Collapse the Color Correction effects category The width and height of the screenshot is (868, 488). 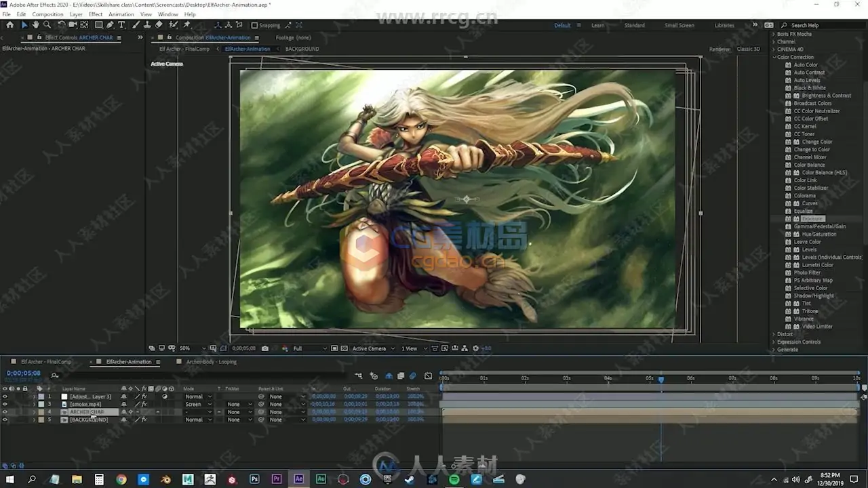(x=774, y=57)
